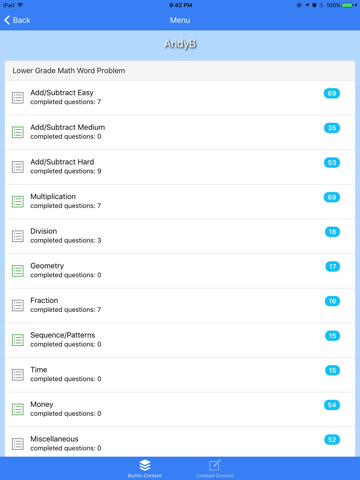Click the 54 badge on Money
This screenshot has height=480, width=360.
(x=332, y=405)
